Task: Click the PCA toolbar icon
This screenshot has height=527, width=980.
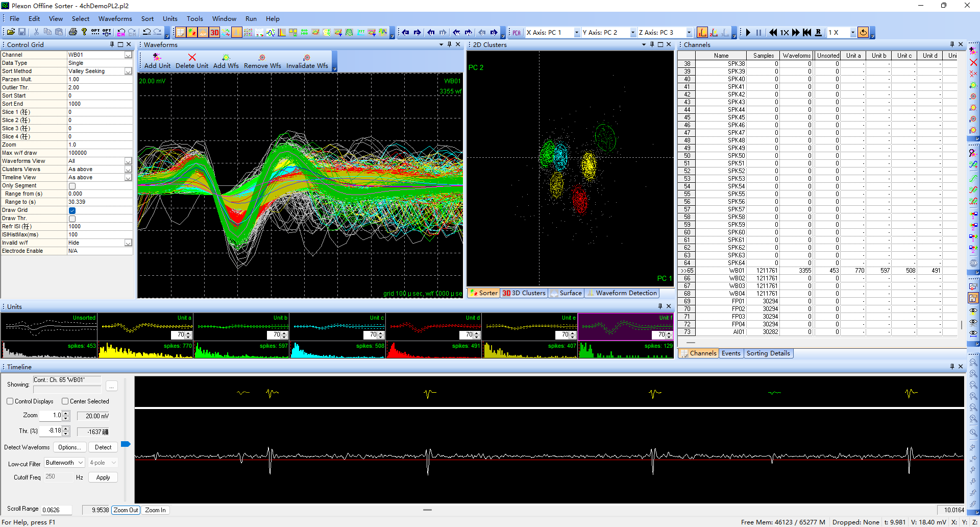Action: (517, 33)
